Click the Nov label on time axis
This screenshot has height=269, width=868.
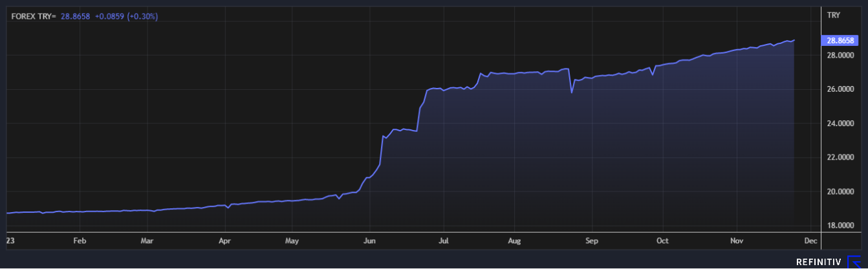pyautogui.click(x=736, y=241)
